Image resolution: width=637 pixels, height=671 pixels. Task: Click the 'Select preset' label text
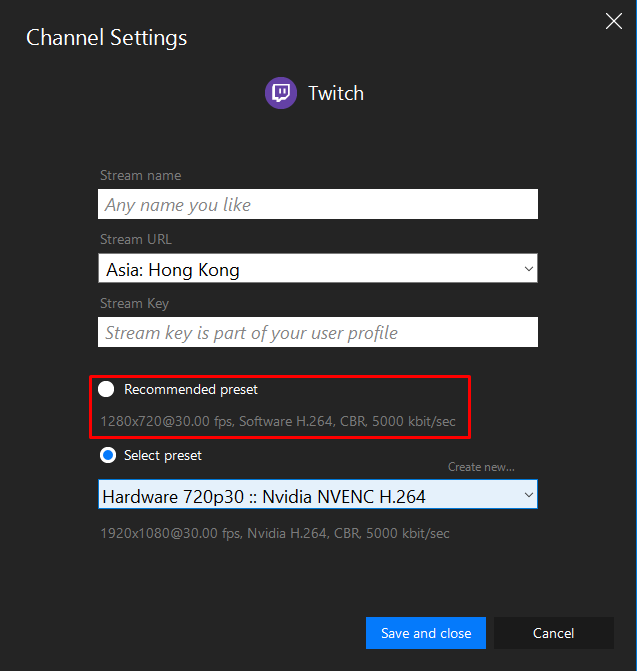[x=163, y=455]
